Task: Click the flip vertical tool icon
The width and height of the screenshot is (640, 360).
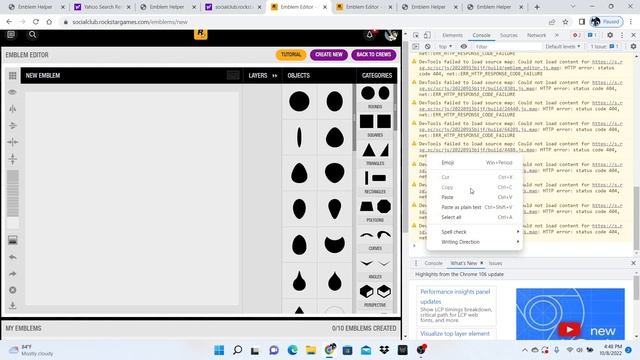Action: coord(13,125)
